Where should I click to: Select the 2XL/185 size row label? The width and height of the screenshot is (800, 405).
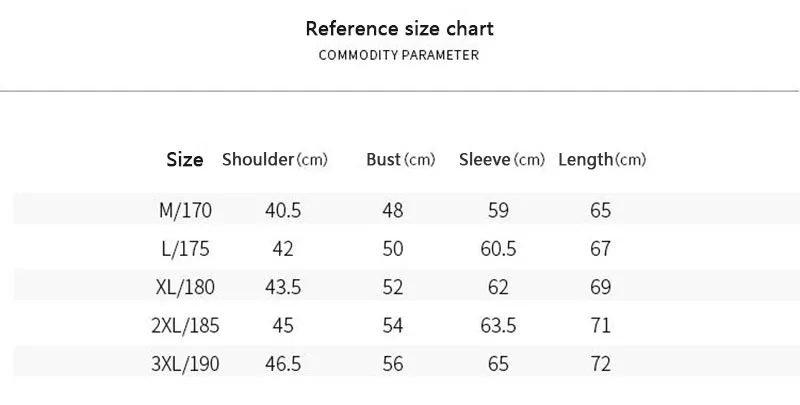click(185, 325)
